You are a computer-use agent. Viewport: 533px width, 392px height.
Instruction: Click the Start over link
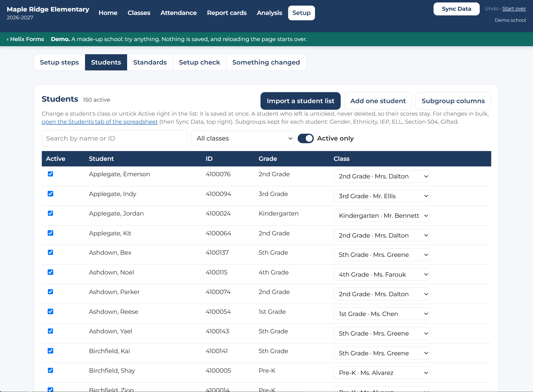point(514,9)
